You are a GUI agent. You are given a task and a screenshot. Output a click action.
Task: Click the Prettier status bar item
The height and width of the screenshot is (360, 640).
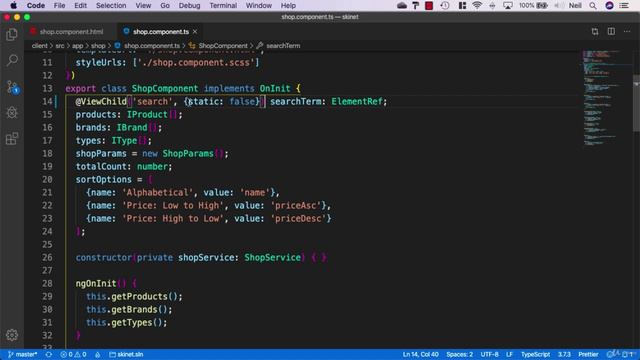(x=588, y=354)
